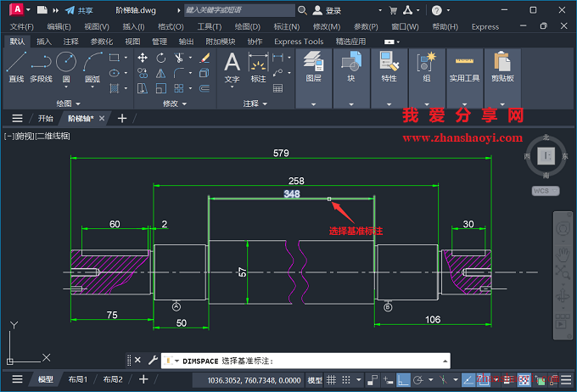
Task: Toggle object snap tracking in status bar
Action: 468,380
